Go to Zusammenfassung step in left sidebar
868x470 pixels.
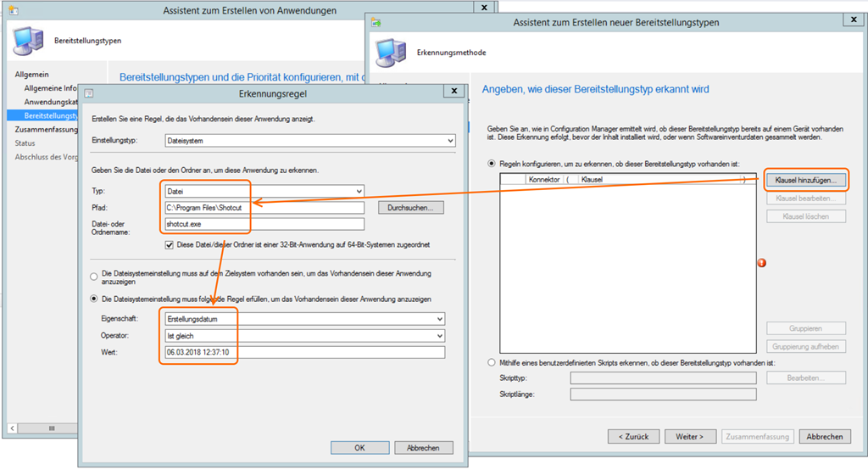point(47,130)
